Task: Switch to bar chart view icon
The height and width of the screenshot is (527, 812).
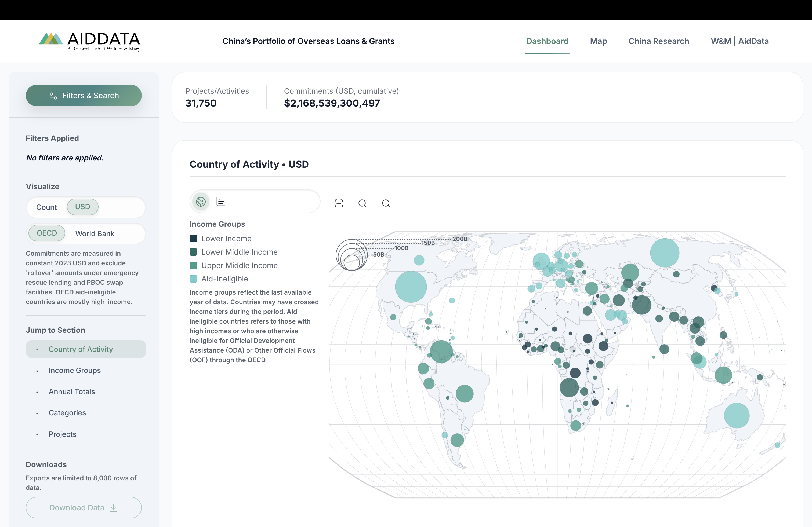Action: click(221, 202)
